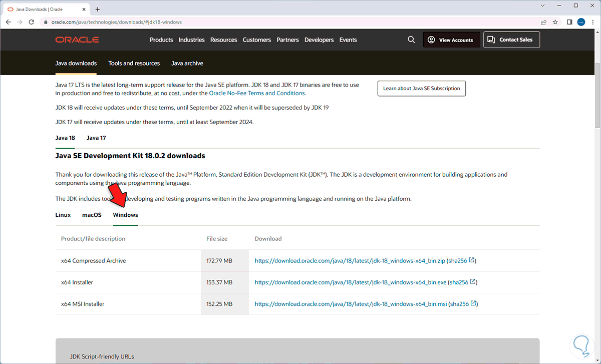Open Oracle No-Fee Terms and Conditions link
This screenshot has width=601, height=364.
(256, 93)
